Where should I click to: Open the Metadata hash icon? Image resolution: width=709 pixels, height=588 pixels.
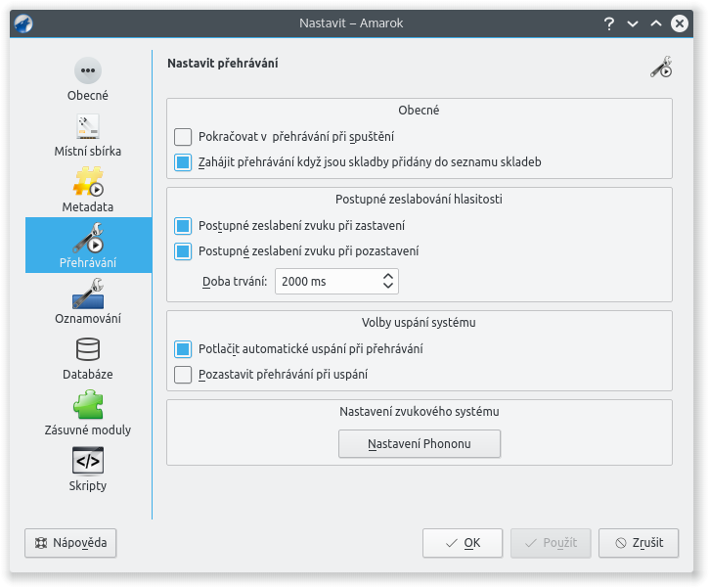point(88,181)
